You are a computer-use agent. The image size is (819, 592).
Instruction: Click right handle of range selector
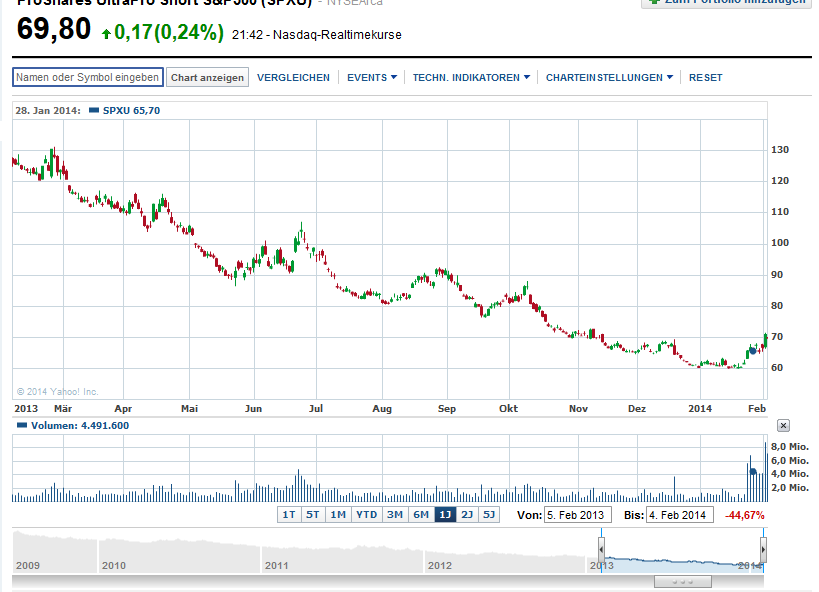[x=763, y=550]
